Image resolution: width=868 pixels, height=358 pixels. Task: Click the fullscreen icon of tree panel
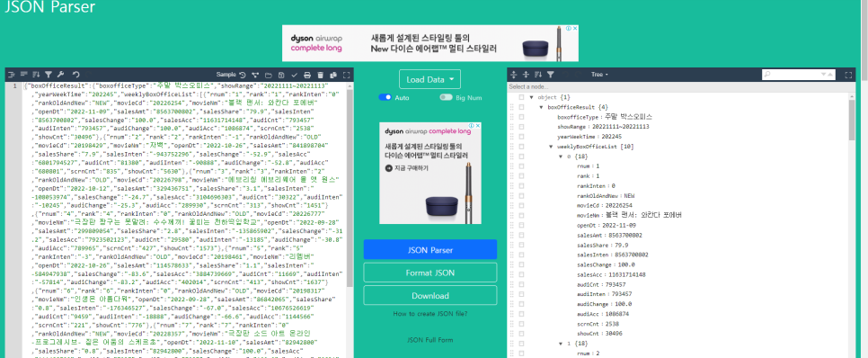pos(848,75)
